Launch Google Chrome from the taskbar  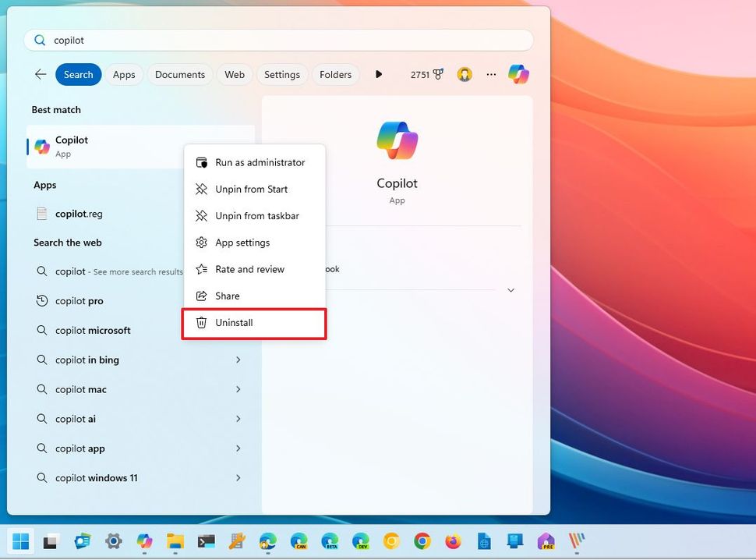(423, 541)
